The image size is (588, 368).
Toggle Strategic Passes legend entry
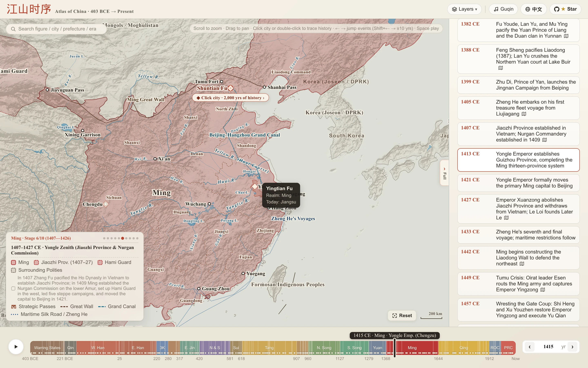(33, 307)
